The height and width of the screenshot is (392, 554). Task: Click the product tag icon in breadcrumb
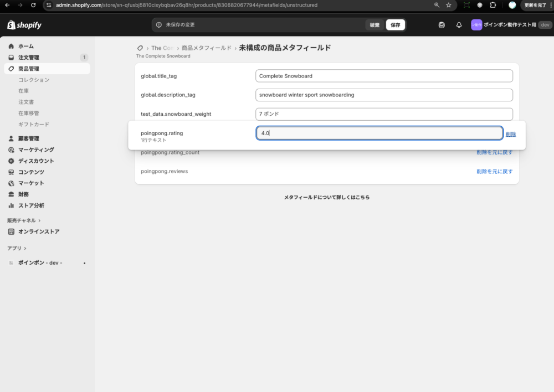click(140, 48)
